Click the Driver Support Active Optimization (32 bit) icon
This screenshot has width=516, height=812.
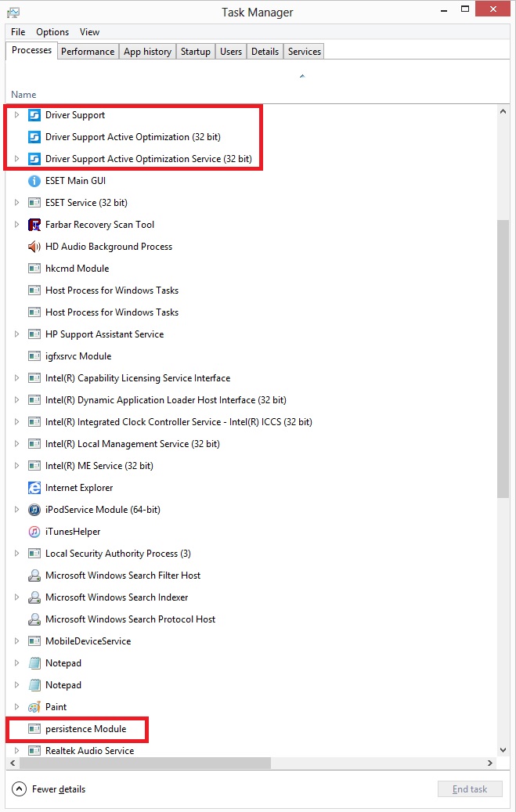(x=34, y=137)
